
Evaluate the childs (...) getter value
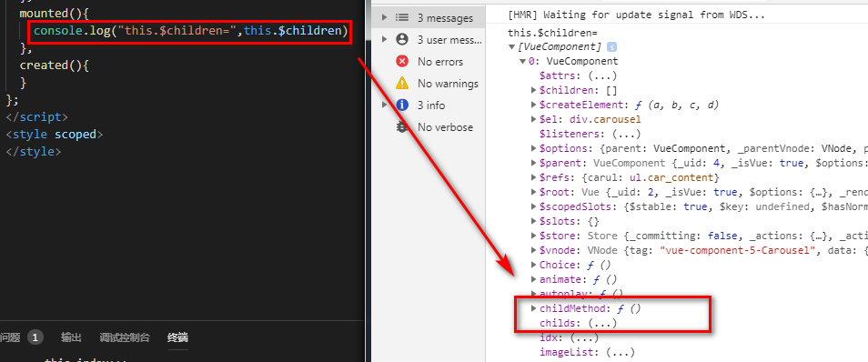click(602, 323)
